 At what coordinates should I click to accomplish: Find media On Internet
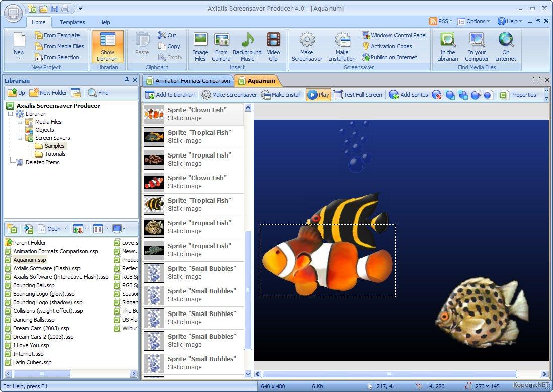pos(506,47)
